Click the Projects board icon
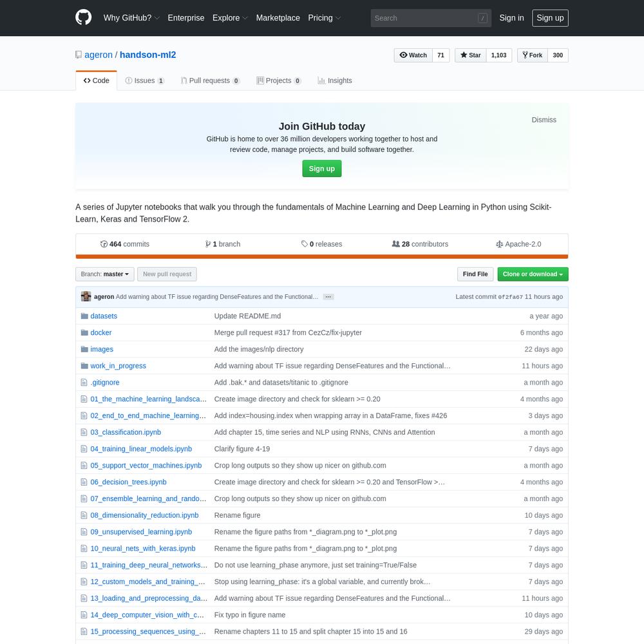 tap(260, 80)
